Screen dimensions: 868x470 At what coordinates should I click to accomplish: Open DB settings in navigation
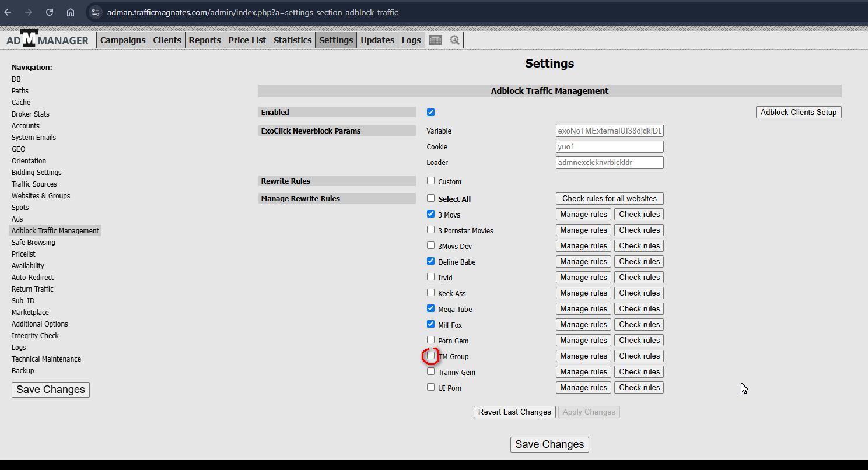click(16, 79)
